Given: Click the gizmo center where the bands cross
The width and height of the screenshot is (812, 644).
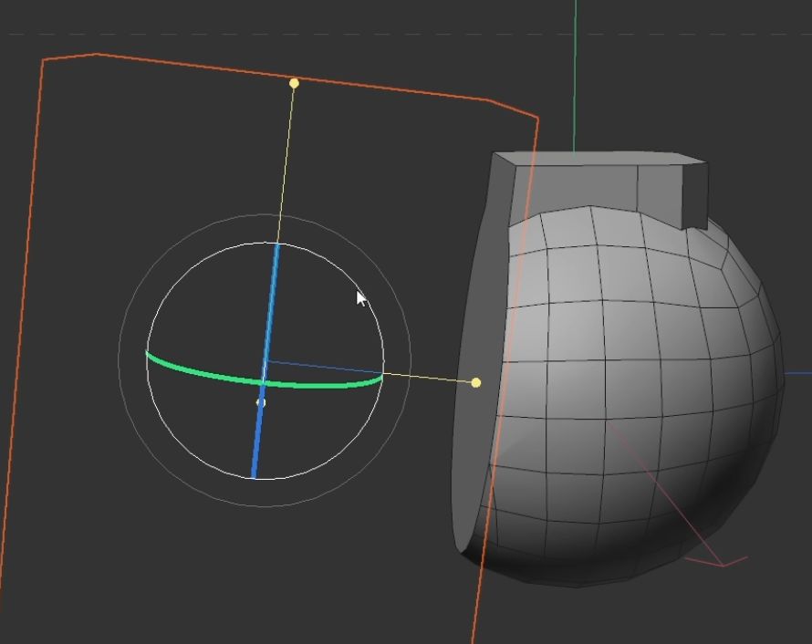Looking at the screenshot, I should (263, 382).
